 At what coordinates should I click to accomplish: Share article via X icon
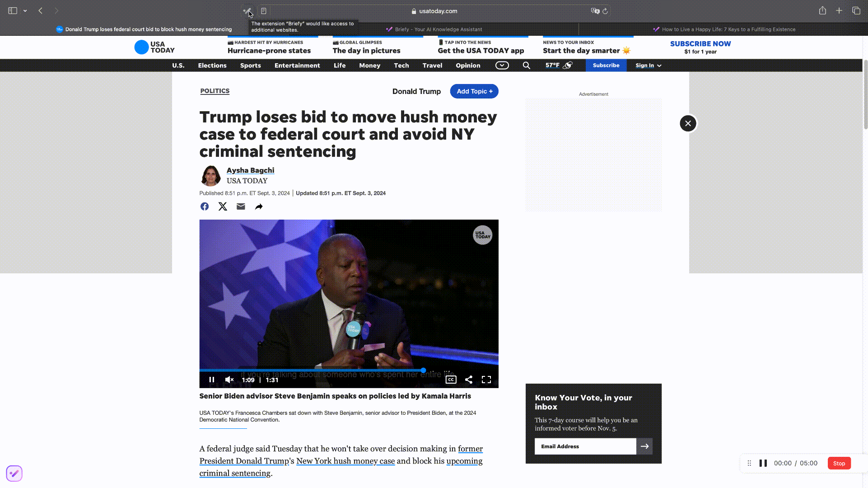(223, 206)
